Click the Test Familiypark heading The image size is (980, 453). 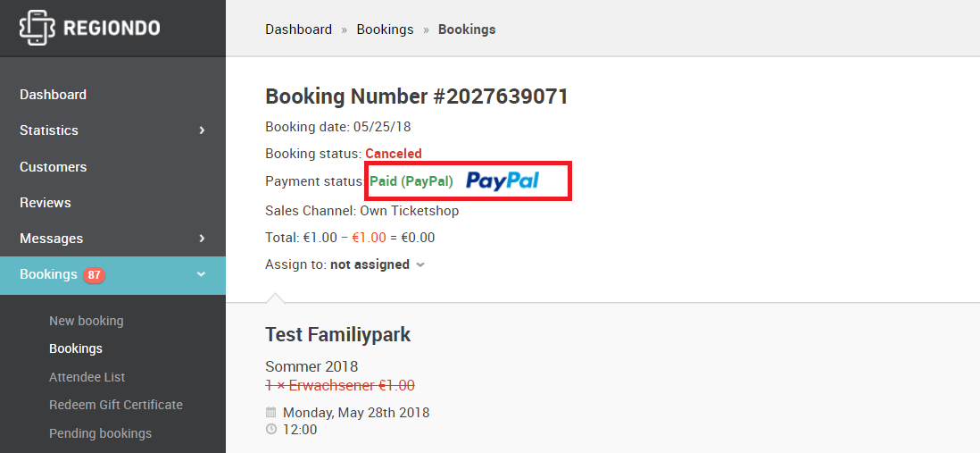(338, 335)
